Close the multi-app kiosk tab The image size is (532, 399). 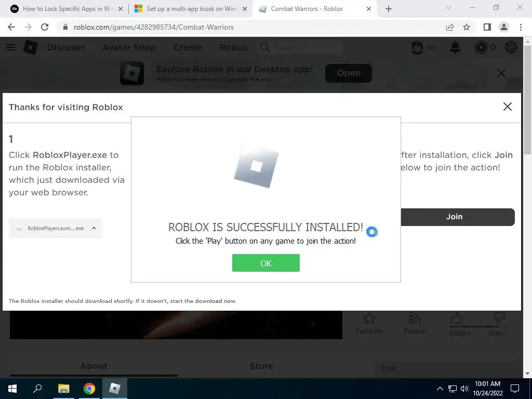(x=244, y=9)
